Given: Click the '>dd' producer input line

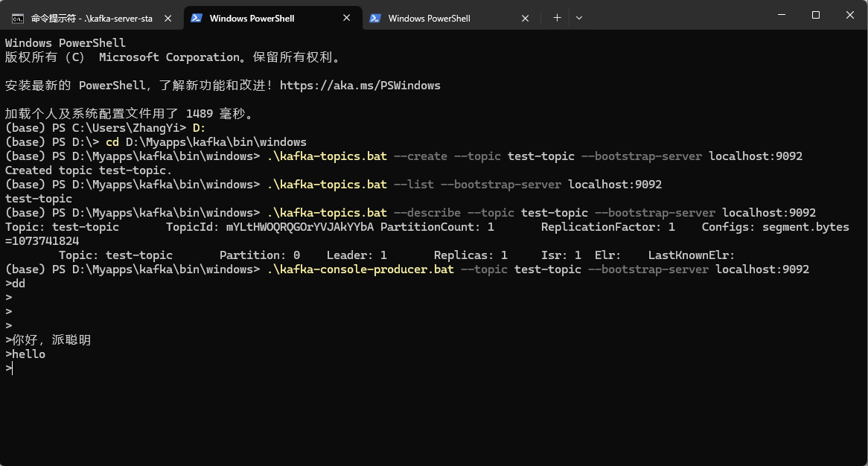Looking at the screenshot, I should click(x=15, y=284).
